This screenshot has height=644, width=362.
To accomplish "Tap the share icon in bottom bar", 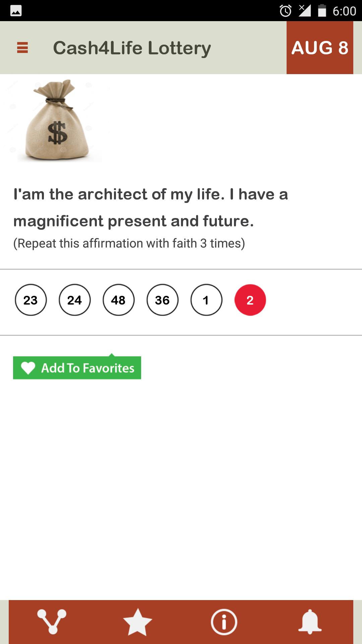I will coord(52,622).
